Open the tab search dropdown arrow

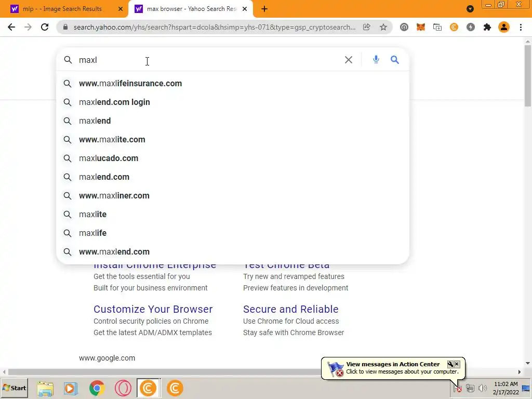pos(470,9)
